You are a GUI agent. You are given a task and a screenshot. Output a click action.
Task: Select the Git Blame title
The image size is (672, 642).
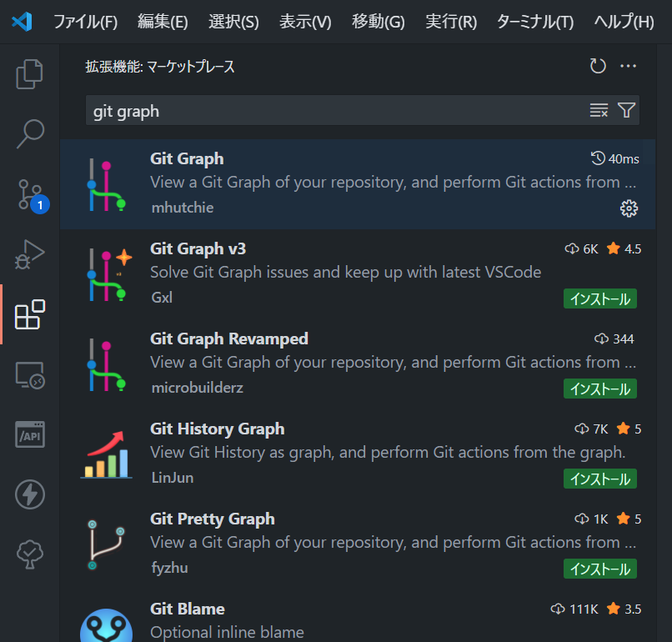tap(188, 609)
